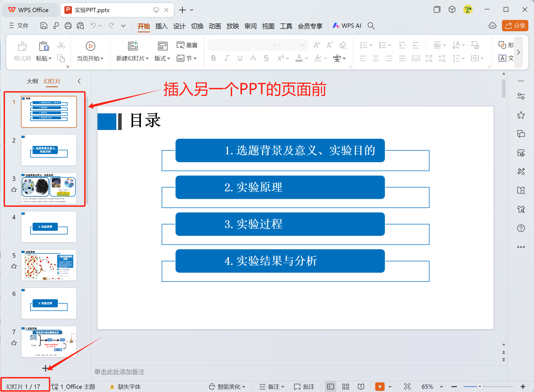Open reading view from the status bar
Screen dimensions: 534x392
pyautogui.click(x=361, y=386)
